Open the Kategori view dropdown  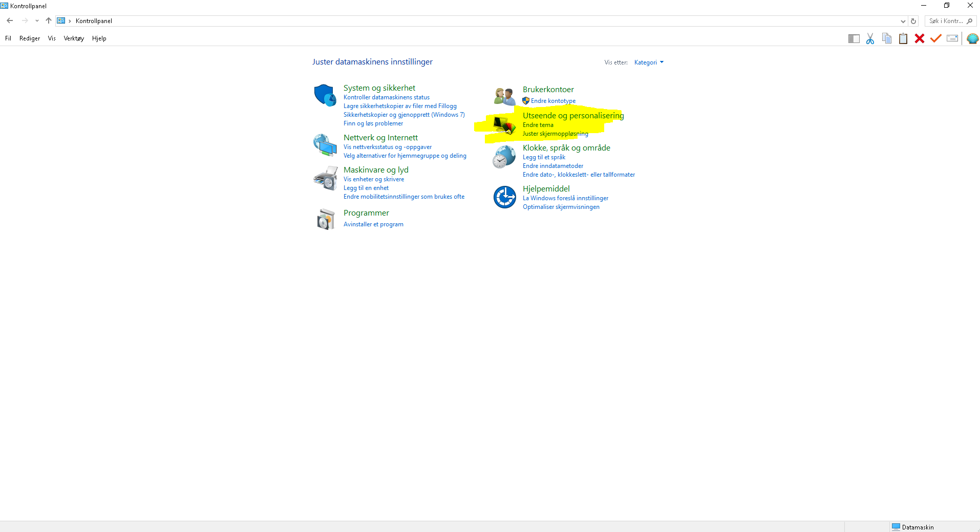[x=649, y=62]
